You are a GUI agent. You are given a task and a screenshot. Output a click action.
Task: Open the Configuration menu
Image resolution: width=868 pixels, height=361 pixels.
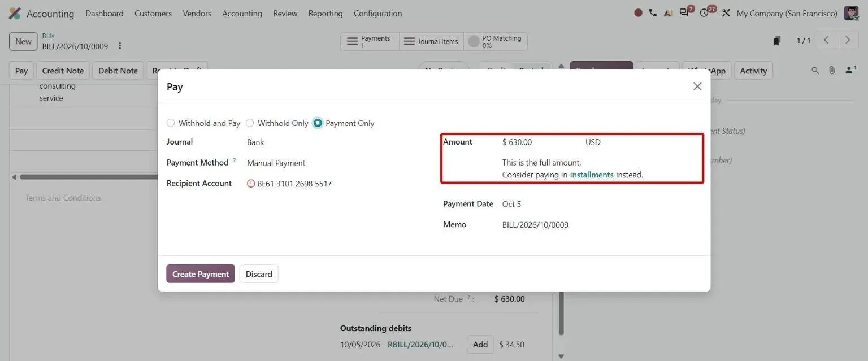[378, 13]
